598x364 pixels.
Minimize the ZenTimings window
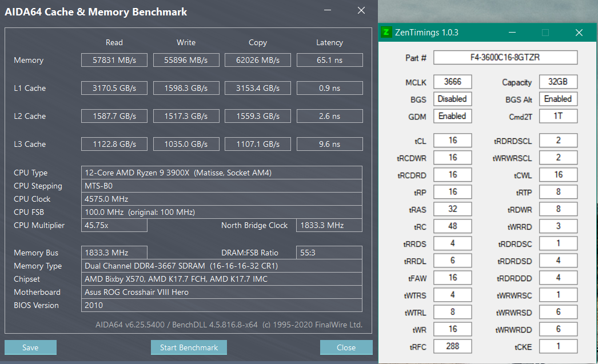pyautogui.click(x=512, y=33)
